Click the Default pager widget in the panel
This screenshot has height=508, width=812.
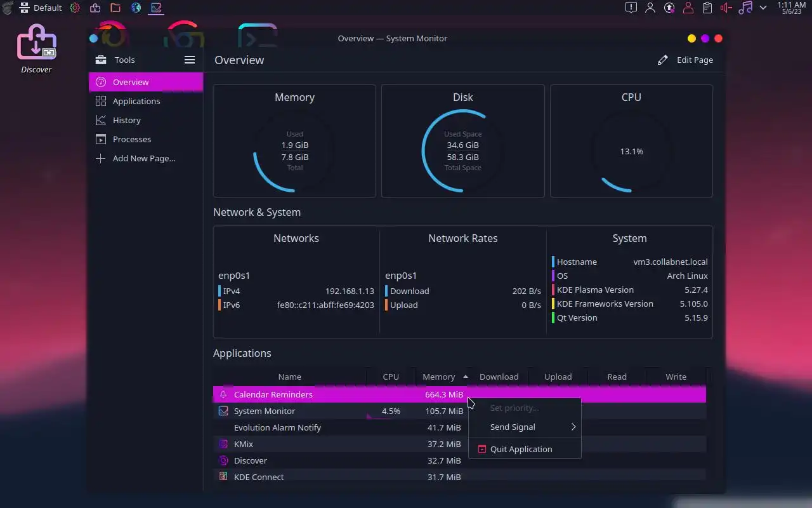(x=41, y=8)
